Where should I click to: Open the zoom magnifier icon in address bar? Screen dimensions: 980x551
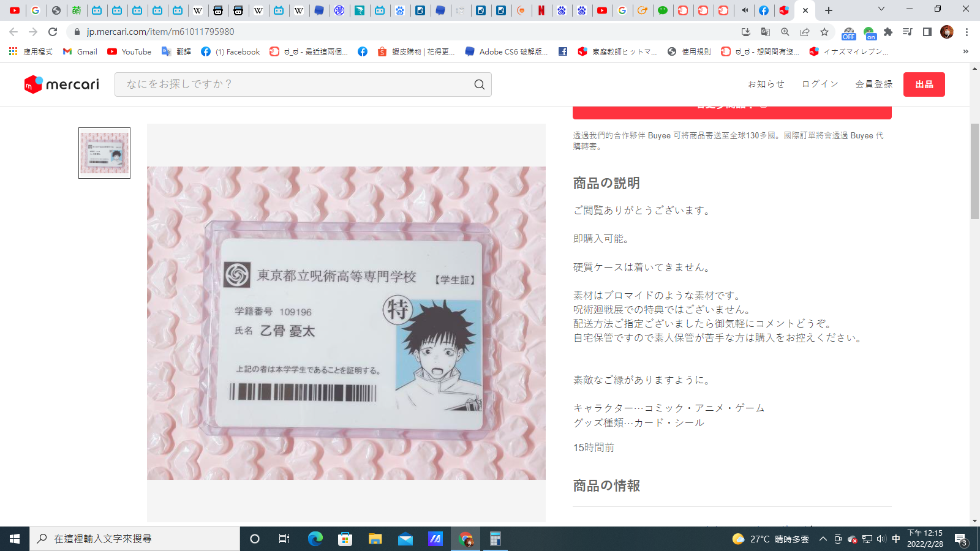pyautogui.click(x=785, y=32)
